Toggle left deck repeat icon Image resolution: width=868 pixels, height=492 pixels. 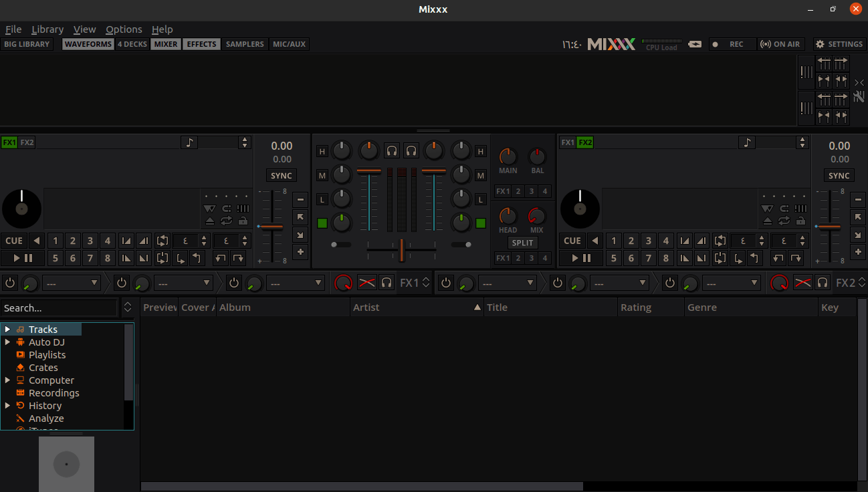coord(227,221)
